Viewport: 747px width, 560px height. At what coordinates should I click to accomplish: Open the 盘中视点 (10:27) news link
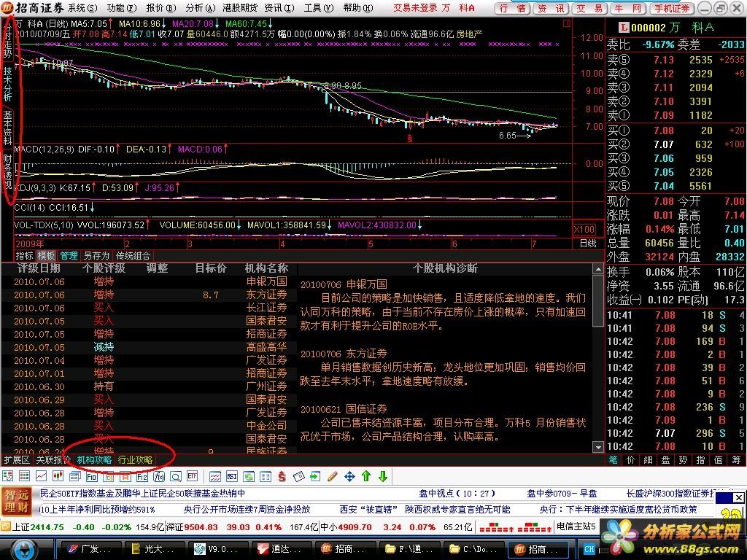457,494
